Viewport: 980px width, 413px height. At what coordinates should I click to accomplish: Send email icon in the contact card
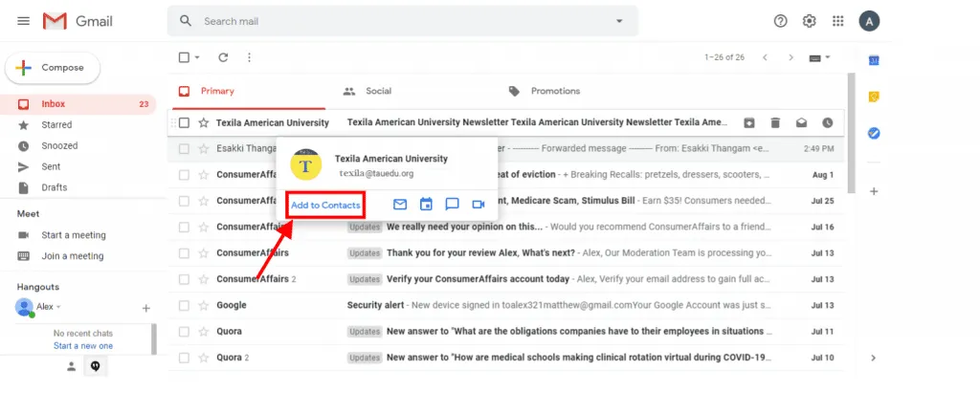(x=400, y=204)
